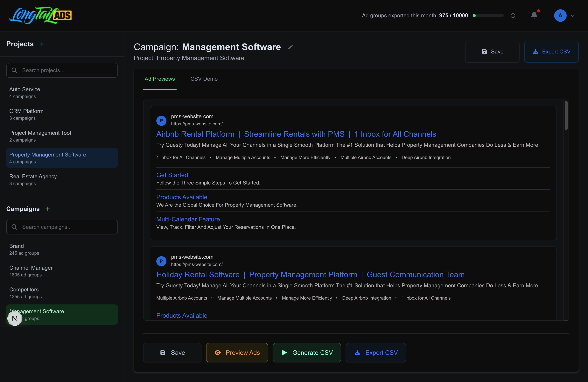Select the Property Management Software project

[x=62, y=158]
